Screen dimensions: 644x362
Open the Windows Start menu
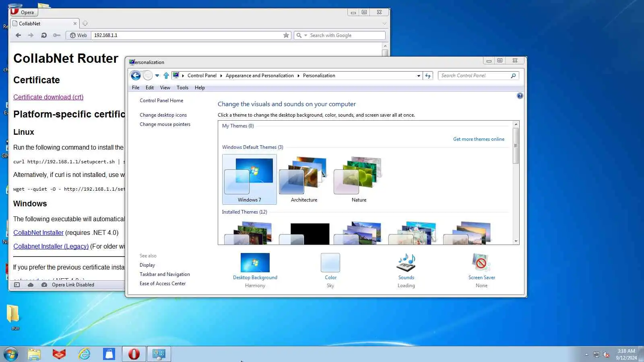click(x=11, y=354)
